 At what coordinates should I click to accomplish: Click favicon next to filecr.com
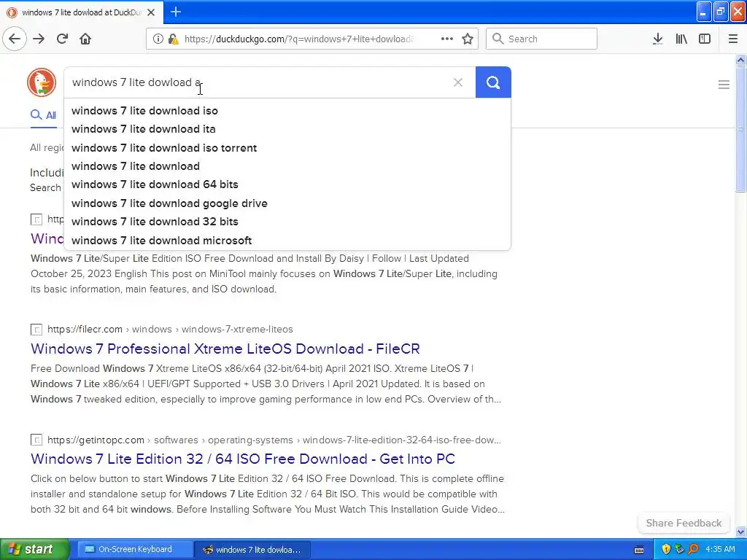pyautogui.click(x=36, y=330)
